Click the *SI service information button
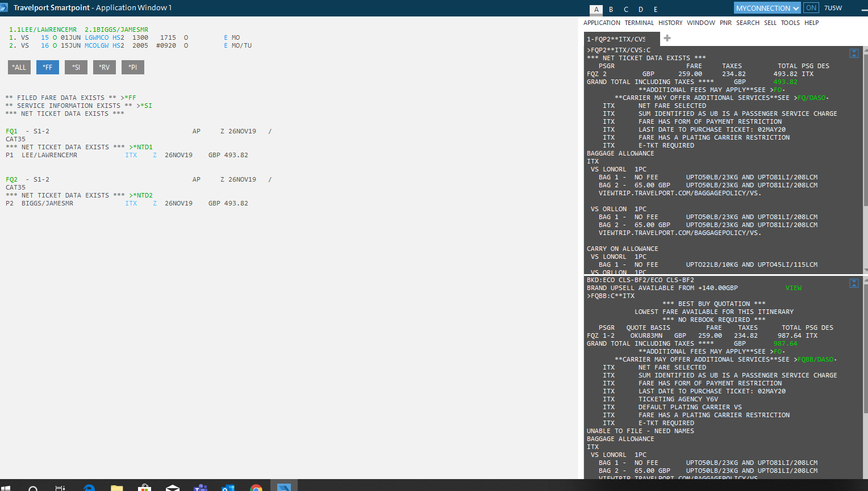This screenshot has width=868, height=491. coord(76,68)
